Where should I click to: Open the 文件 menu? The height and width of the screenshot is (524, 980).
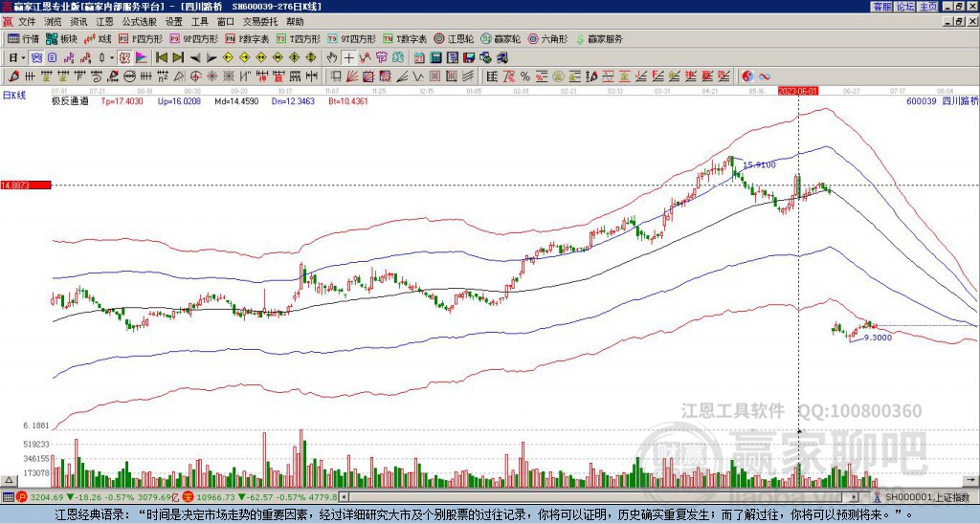click(x=26, y=22)
